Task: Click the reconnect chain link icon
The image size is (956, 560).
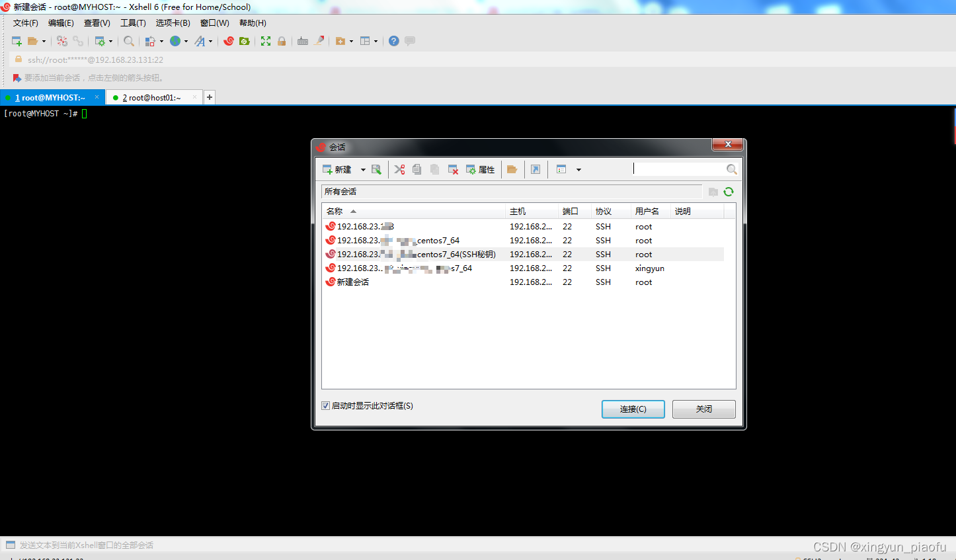Action: point(78,41)
